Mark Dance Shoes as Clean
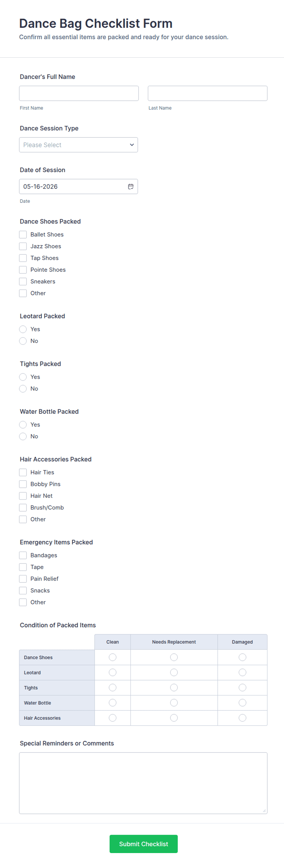This screenshot has width=284, height=868. point(112,657)
